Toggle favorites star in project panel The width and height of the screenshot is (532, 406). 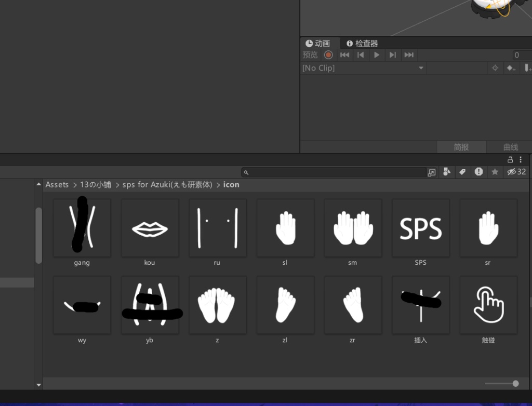pyautogui.click(x=495, y=172)
